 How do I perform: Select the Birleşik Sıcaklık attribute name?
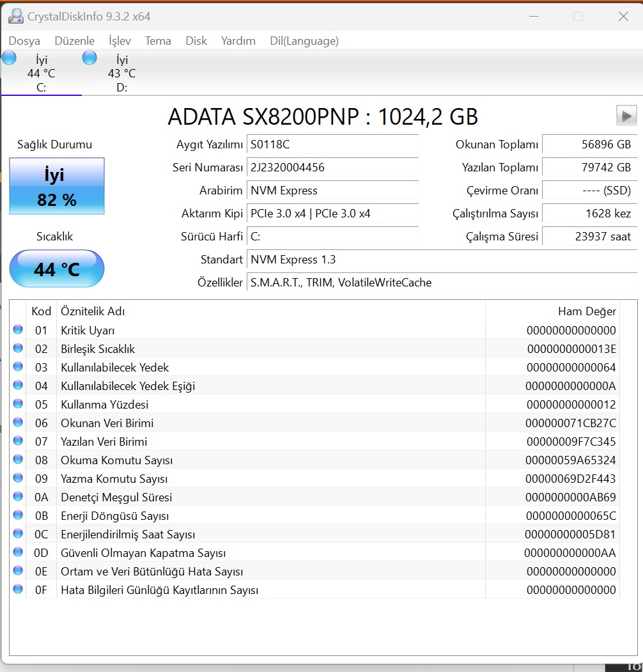[x=98, y=349]
